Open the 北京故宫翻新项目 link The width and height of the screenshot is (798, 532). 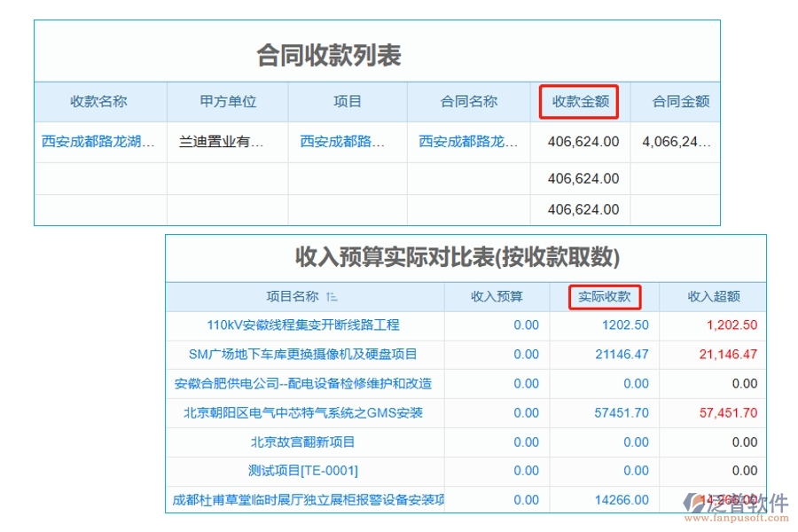(x=306, y=442)
